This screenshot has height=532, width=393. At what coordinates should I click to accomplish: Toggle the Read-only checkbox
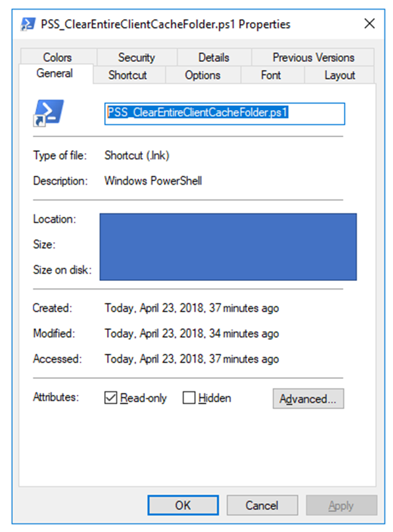[111, 398]
